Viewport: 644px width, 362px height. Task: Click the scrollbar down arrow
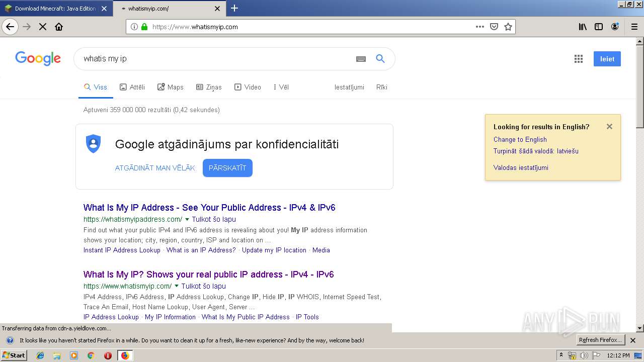(x=639, y=328)
